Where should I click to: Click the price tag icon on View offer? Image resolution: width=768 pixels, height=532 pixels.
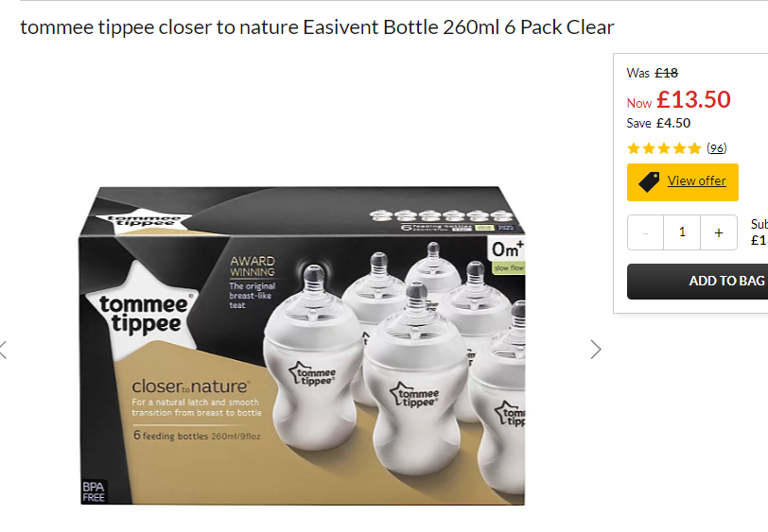tap(649, 182)
